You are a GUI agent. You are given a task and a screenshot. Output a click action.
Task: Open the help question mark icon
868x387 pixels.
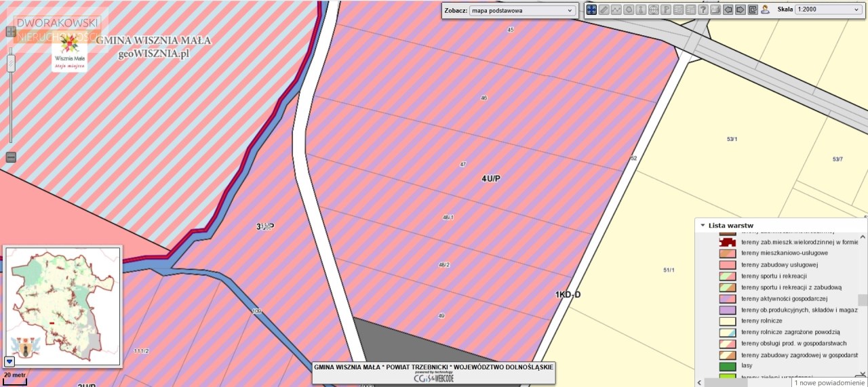tap(703, 9)
